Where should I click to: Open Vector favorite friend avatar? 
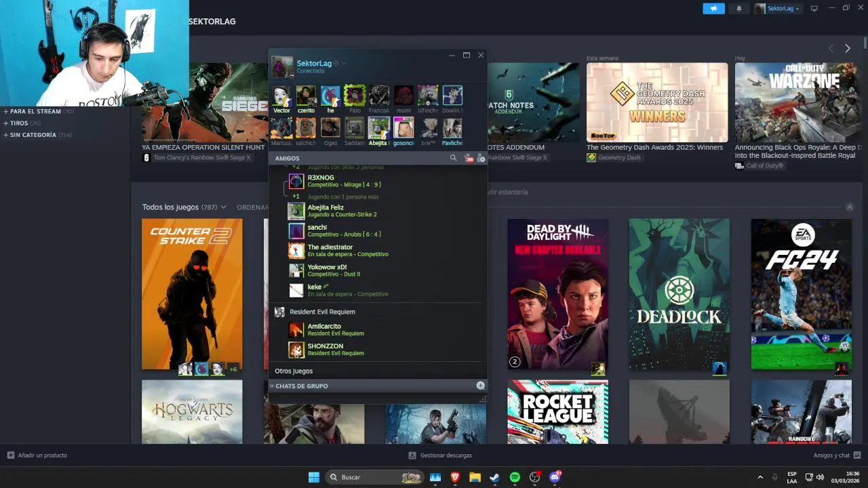(281, 96)
